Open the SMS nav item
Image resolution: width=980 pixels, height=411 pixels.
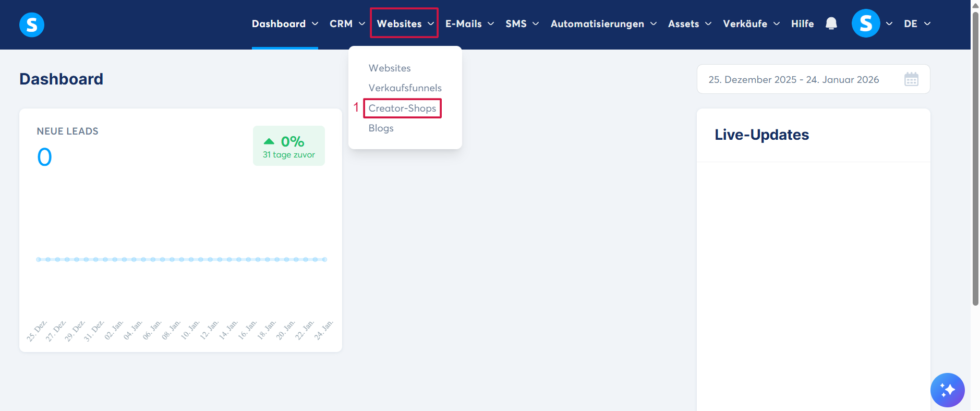tap(516, 23)
